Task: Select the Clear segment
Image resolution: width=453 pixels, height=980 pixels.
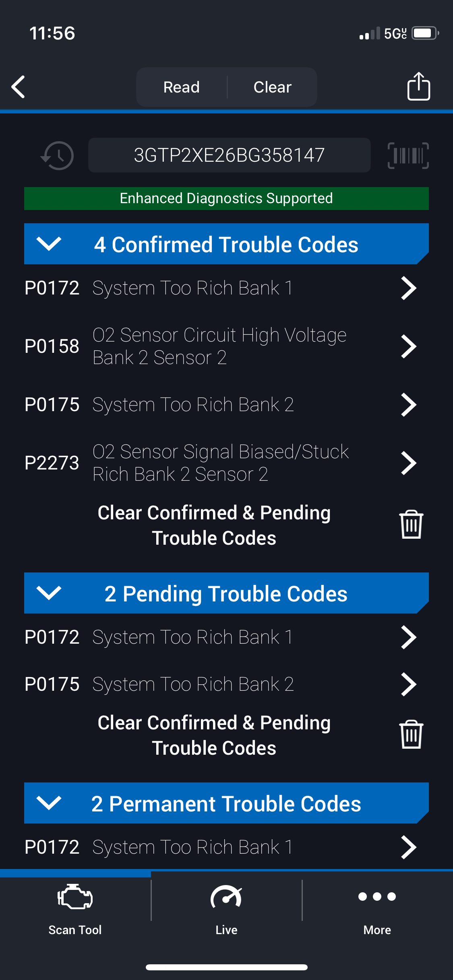Action: (272, 87)
